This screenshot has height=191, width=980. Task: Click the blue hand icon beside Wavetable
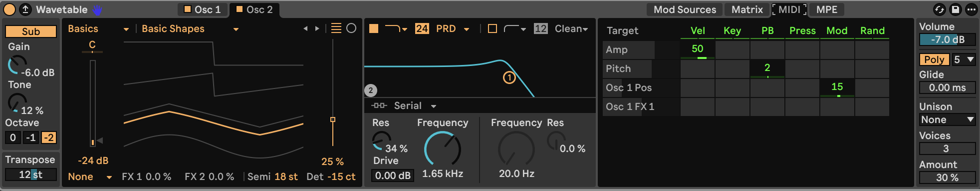[x=97, y=9]
